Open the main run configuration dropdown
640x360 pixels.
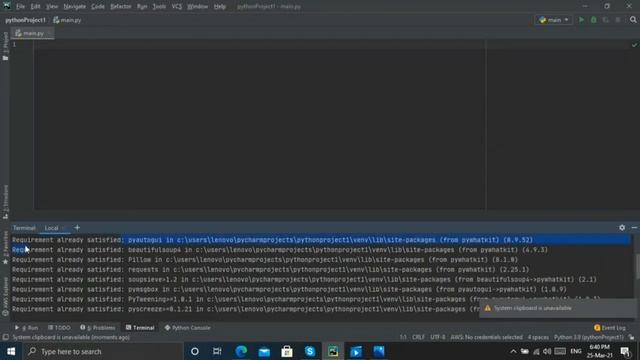click(553, 20)
